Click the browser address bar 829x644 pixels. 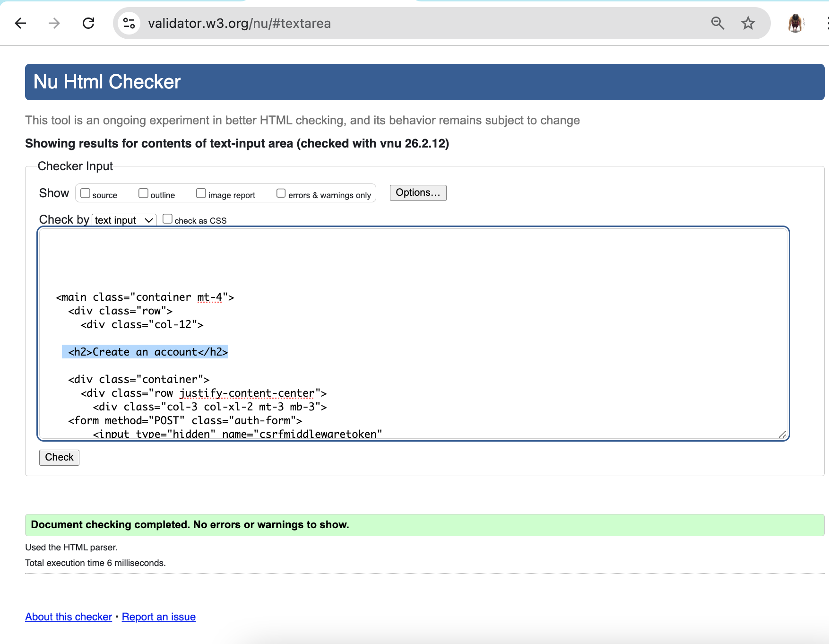pyautogui.click(x=331, y=23)
